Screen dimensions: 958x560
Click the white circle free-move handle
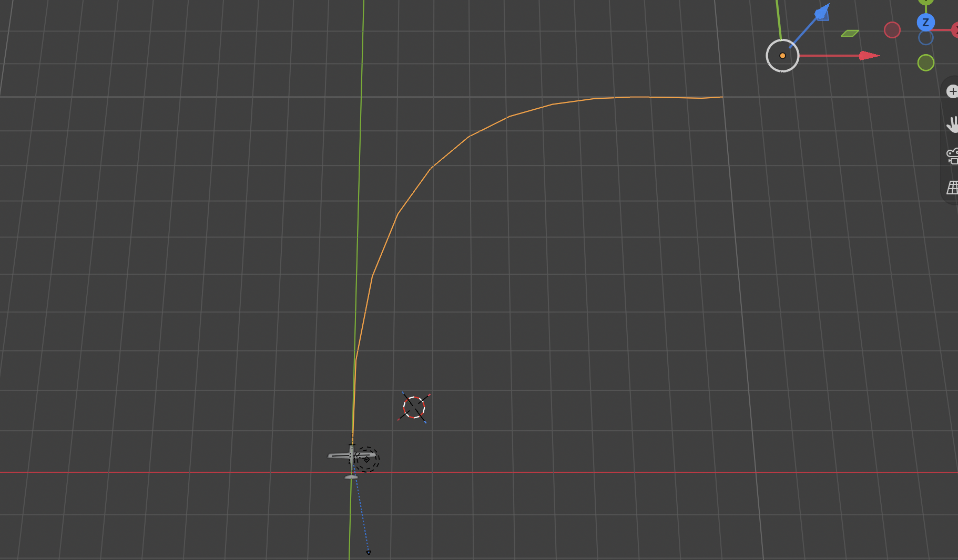782,56
